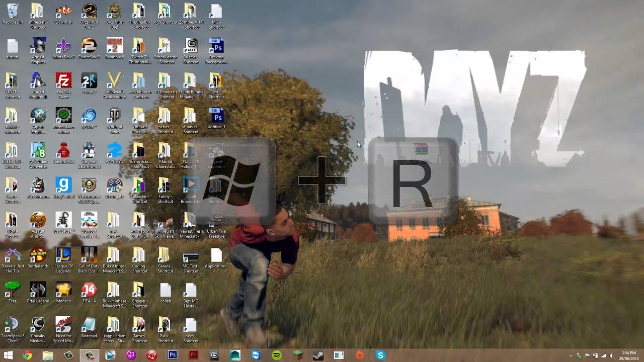Click the Untitled-1 Photoshop file
The width and height of the screenshot is (644, 362).
point(216,118)
